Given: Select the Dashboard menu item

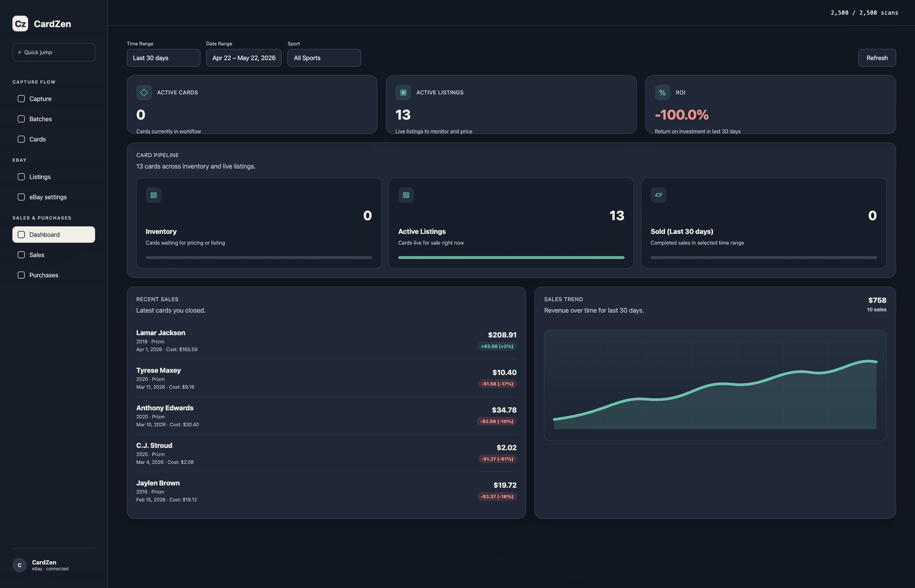Looking at the screenshot, I should point(54,235).
